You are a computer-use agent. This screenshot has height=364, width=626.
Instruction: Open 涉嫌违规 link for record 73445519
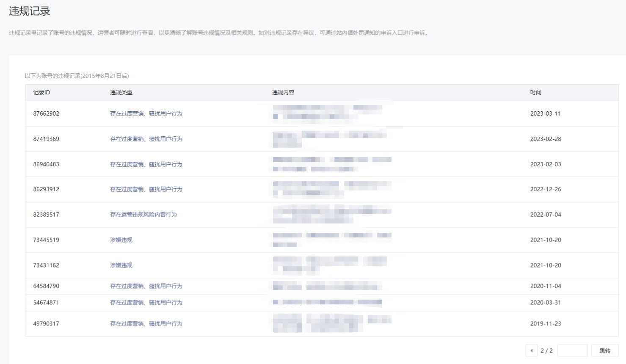pyautogui.click(x=121, y=240)
